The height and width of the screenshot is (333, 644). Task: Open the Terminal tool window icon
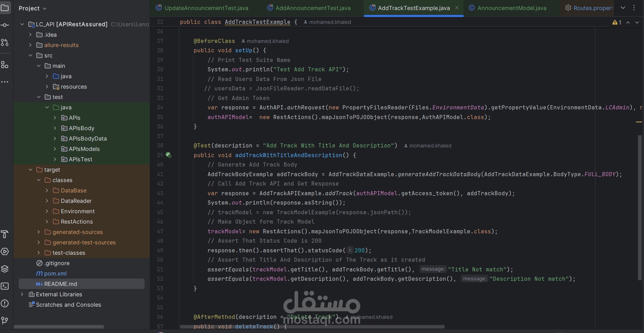[x=5, y=286]
